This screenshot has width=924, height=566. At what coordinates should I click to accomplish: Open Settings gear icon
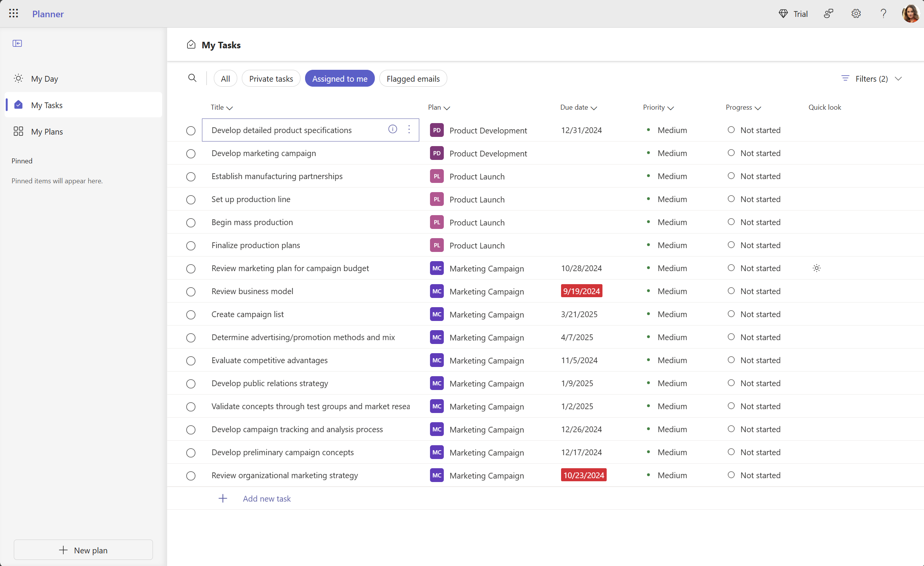(856, 14)
